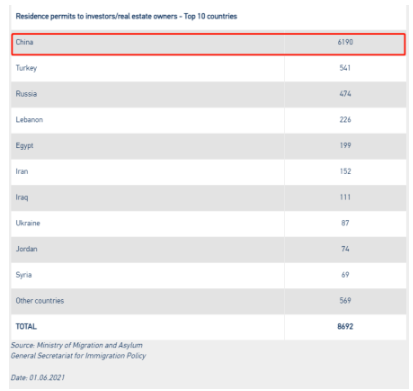
Task: Select the Iran row label
Action: [22, 171]
